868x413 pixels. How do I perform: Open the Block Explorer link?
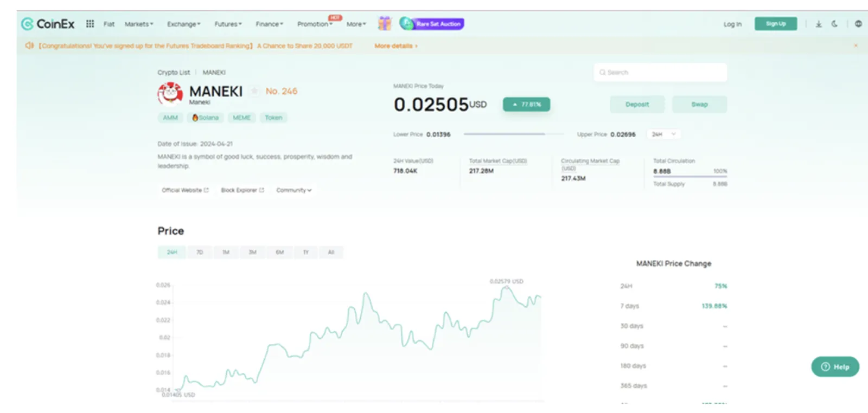pyautogui.click(x=242, y=190)
